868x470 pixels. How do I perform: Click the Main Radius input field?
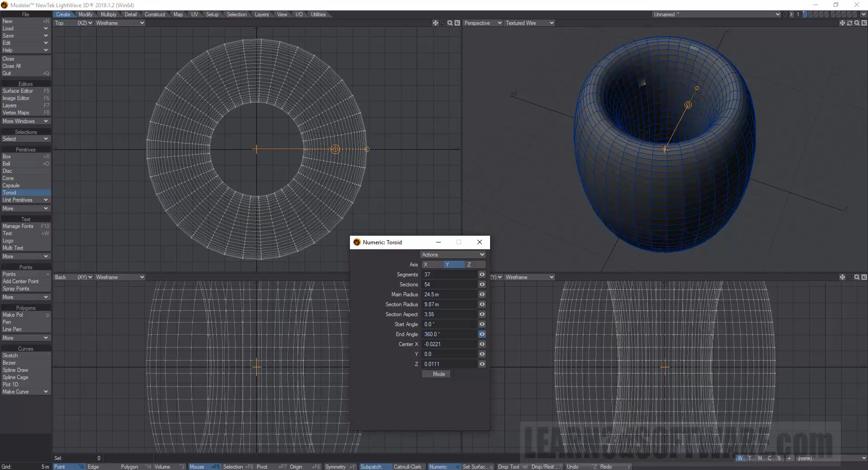point(449,294)
